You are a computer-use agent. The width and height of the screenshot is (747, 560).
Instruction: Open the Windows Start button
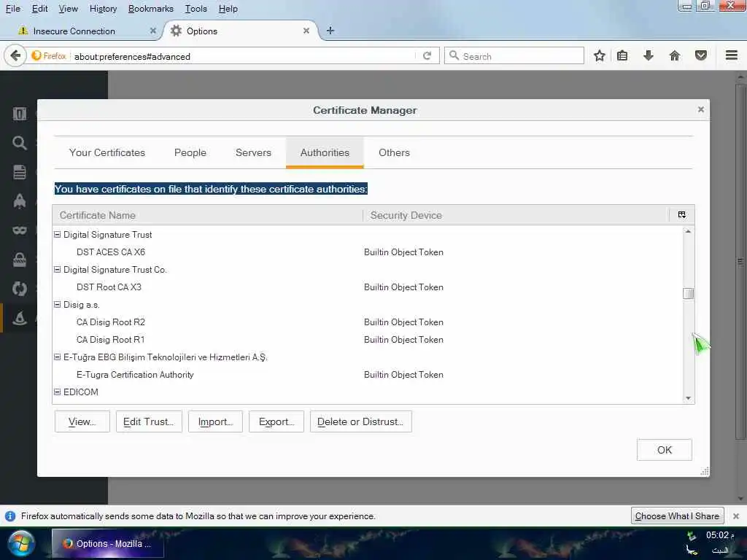pos(20,543)
